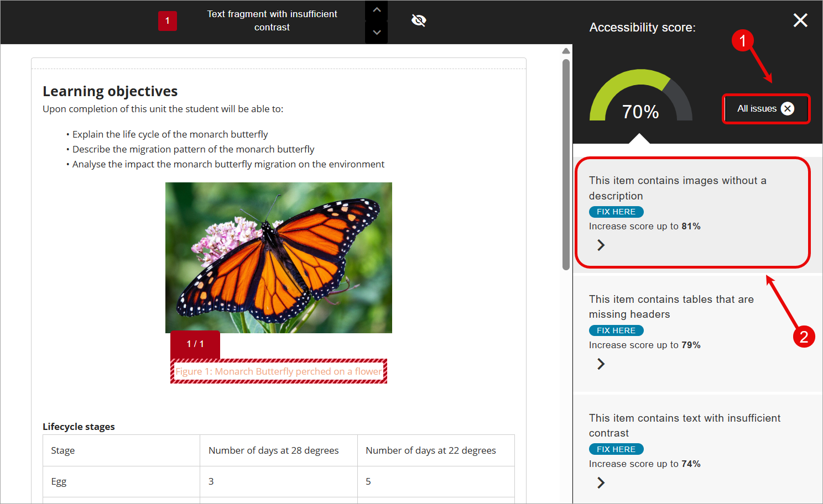This screenshot has width=823, height=504.
Task: Expand insufficient contrast issue chevron
Action: pyautogui.click(x=601, y=482)
